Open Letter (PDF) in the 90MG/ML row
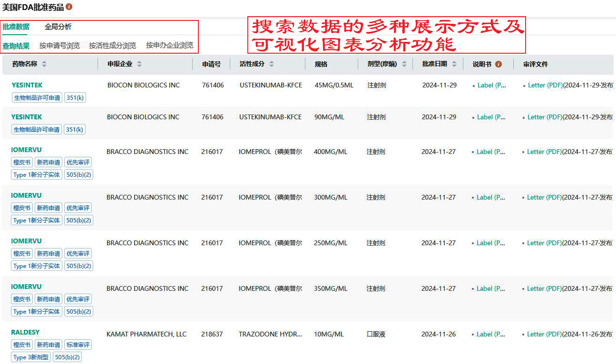Viewport: 616px width, 364px height. coord(545,117)
